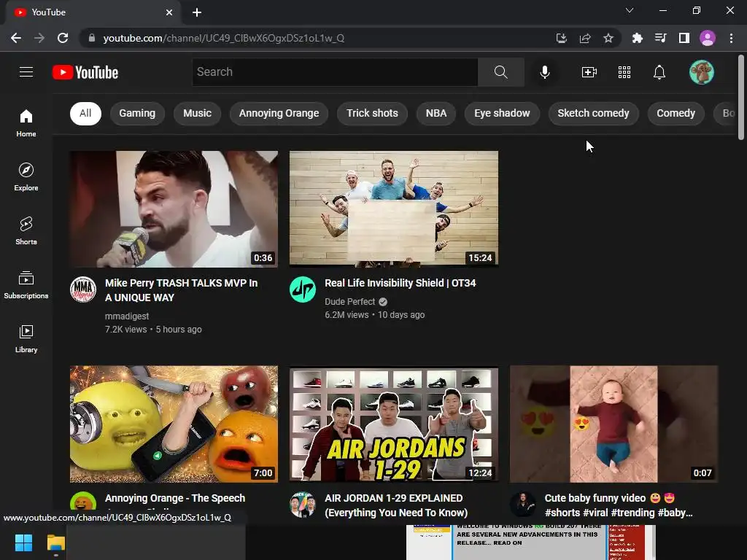The height and width of the screenshot is (560, 747).
Task: Open the Chrome profile avatar
Action: [708, 38]
